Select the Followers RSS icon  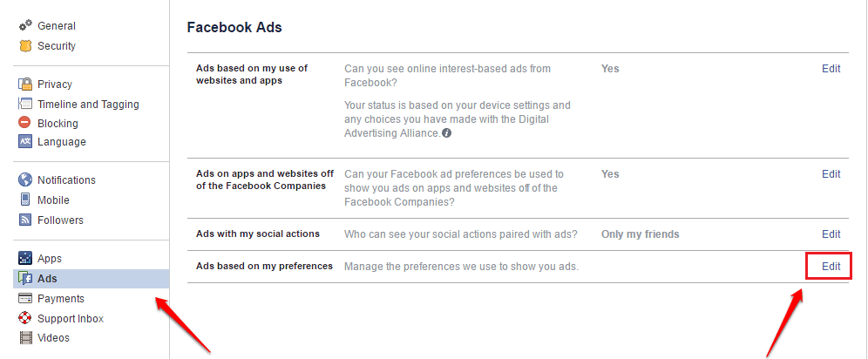coord(25,220)
